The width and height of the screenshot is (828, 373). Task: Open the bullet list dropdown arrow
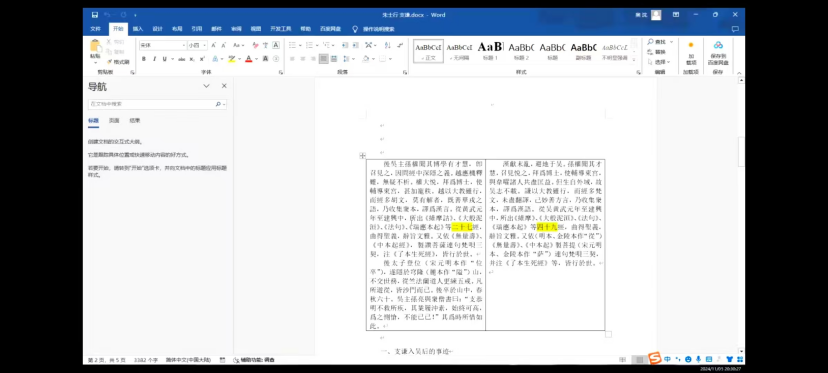click(299, 45)
